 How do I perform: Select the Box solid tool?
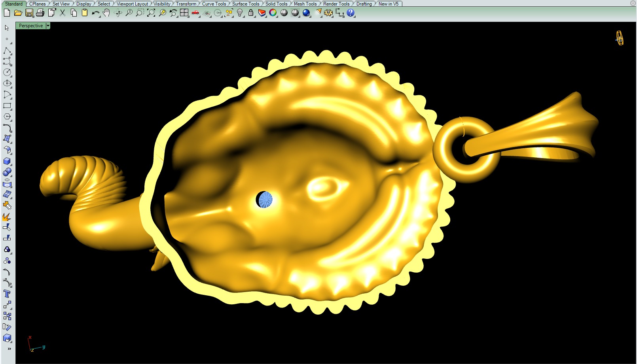7,161
